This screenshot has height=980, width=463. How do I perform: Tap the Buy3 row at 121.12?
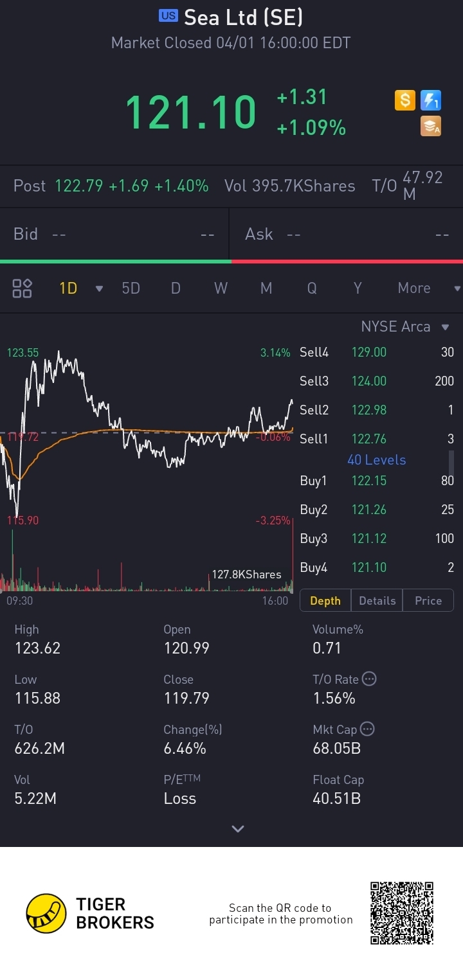pos(377,539)
